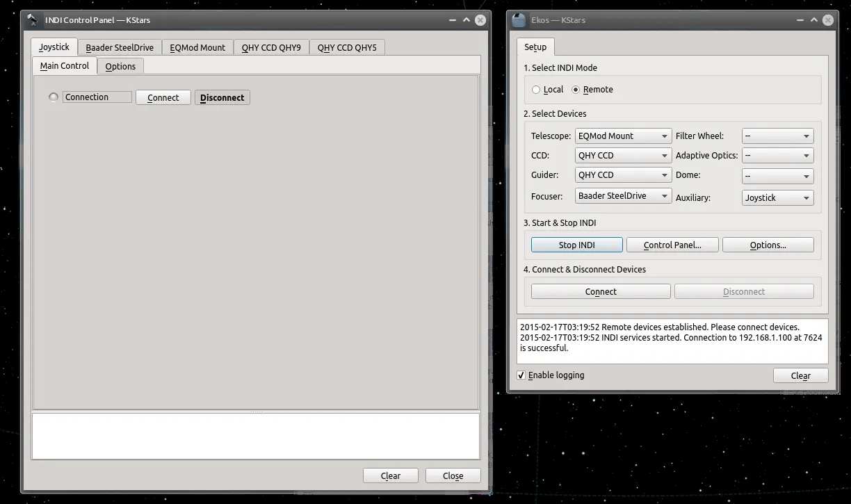
Task: Click the "INDI services started" log line
Action: [x=671, y=343]
